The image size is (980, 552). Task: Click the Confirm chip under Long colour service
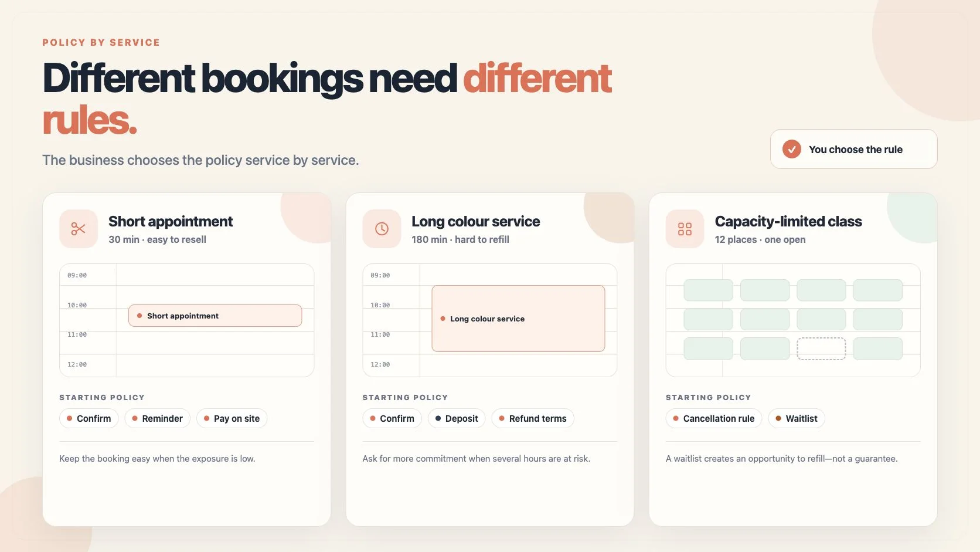click(x=392, y=418)
